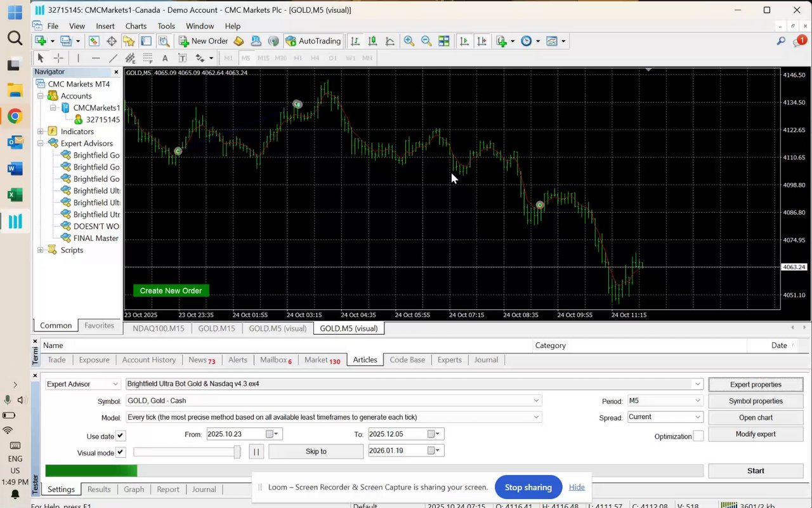Select the Text Label tool

pos(182,58)
